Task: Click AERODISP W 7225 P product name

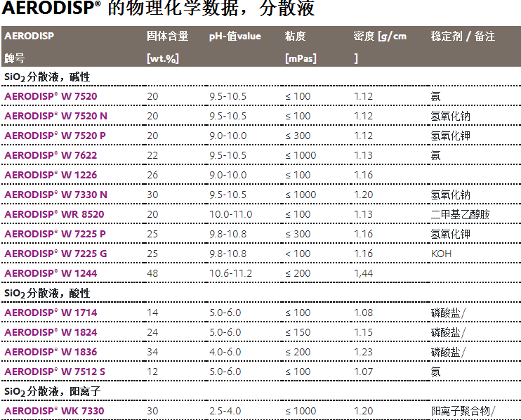Action: pos(55,234)
